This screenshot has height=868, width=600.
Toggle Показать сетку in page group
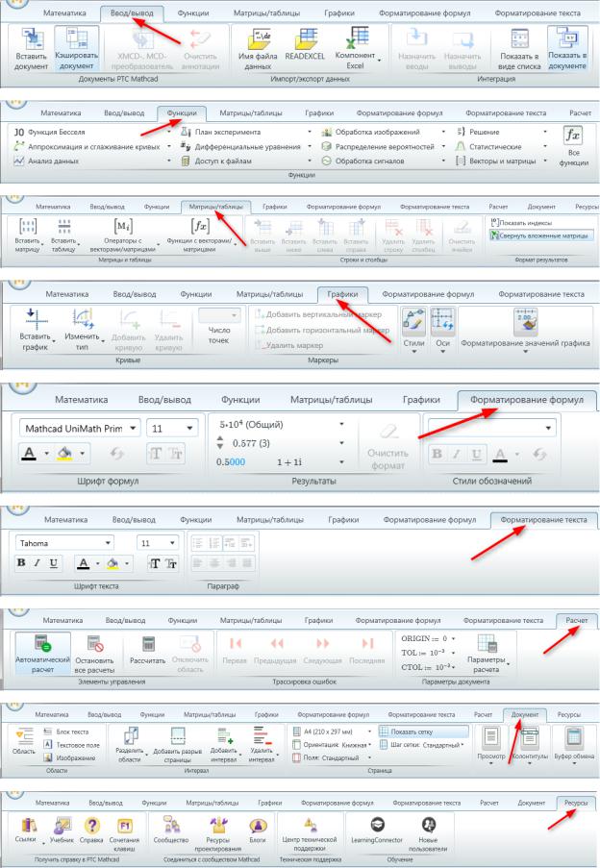pos(423,732)
